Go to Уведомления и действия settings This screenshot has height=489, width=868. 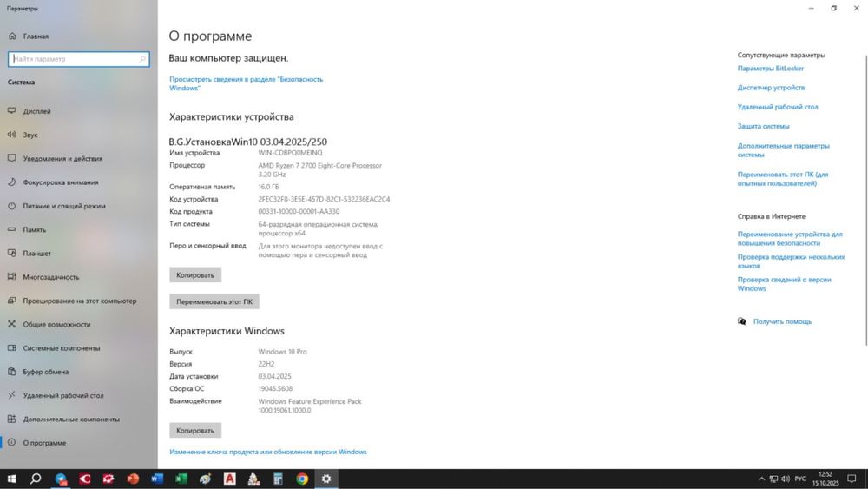62,158
